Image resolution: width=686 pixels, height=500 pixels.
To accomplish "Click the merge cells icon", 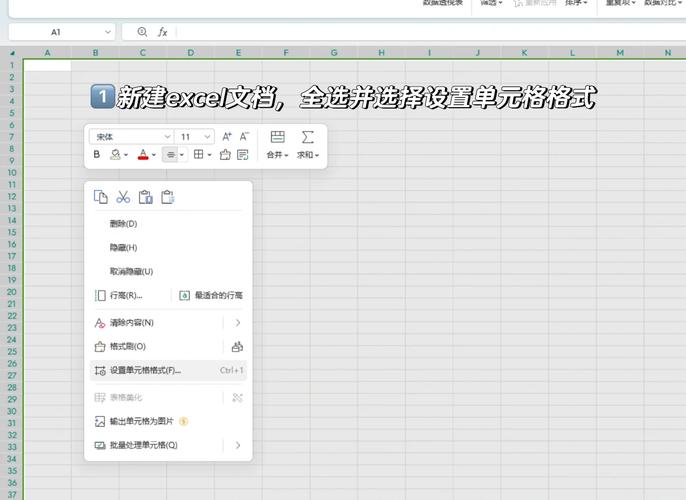I will [277, 137].
